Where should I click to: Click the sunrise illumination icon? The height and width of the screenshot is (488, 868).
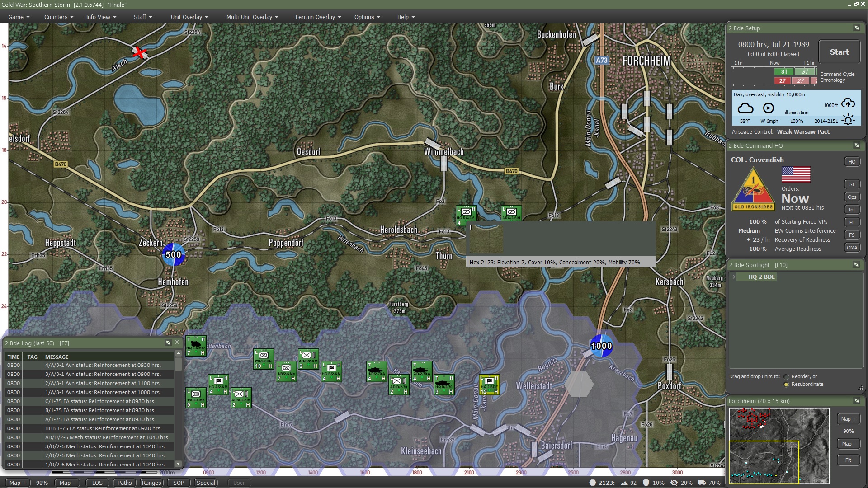pyautogui.click(x=848, y=119)
